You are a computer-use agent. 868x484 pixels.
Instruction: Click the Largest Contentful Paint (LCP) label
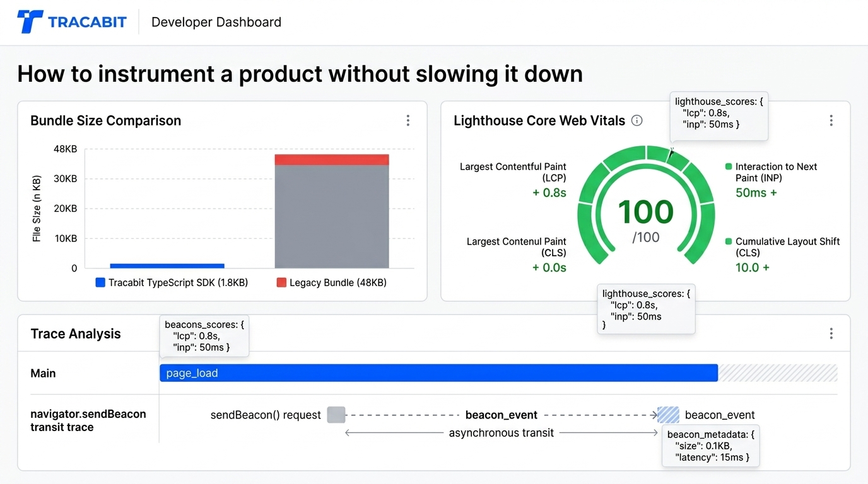click(513, 172)
